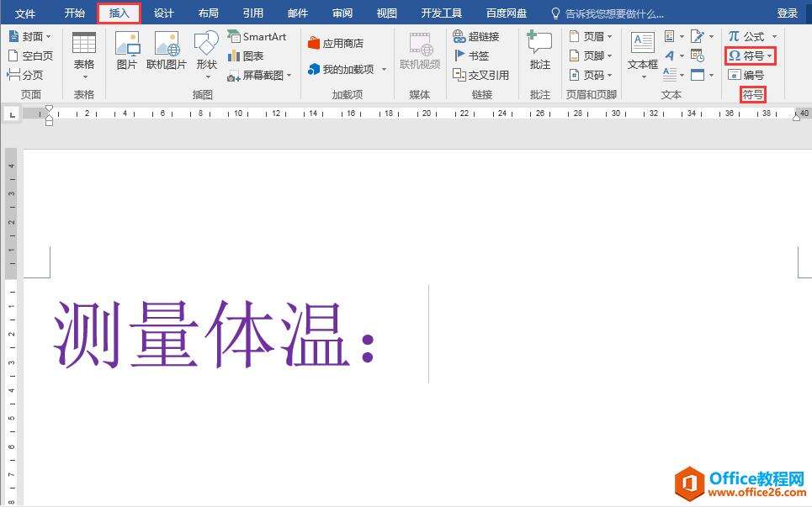
Task: Insert a picture using the 图片 icon
Action: click(127, 50)
